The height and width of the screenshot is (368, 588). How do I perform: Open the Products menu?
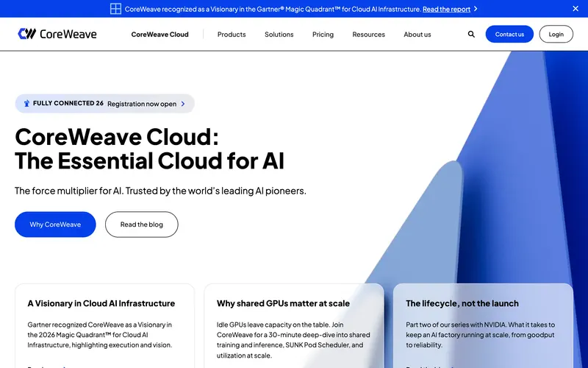pyautogui.click(x=232, y=34)
